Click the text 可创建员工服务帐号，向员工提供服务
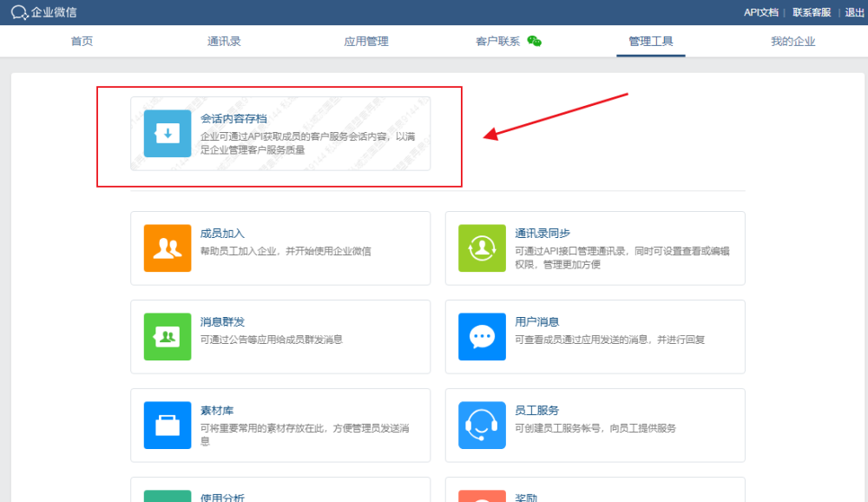The height and width of the screenshot is (502, 868). pos(595,428)
